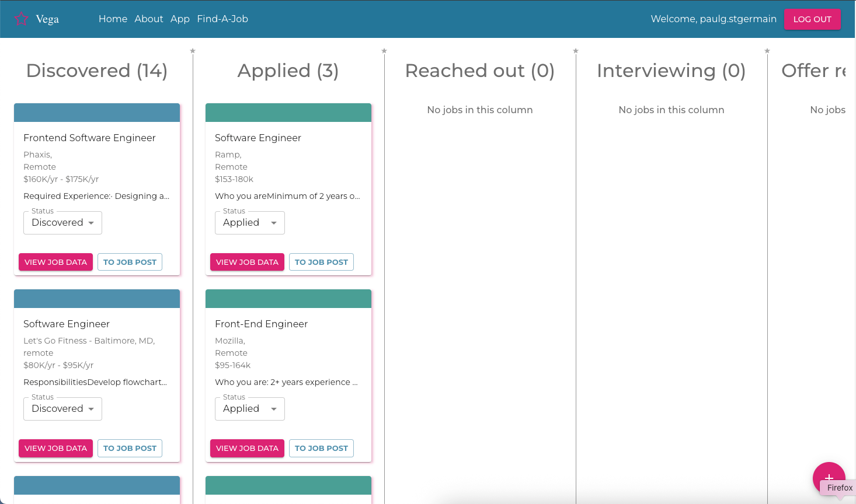The image size is (856, 504).
Task: View job data for the Phaxis position
Action: [x=55, y=262]
